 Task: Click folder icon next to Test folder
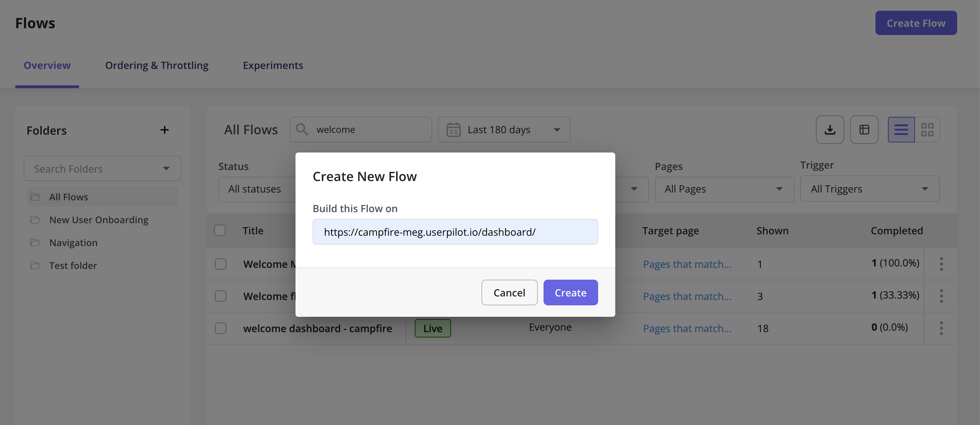(35, 265)
